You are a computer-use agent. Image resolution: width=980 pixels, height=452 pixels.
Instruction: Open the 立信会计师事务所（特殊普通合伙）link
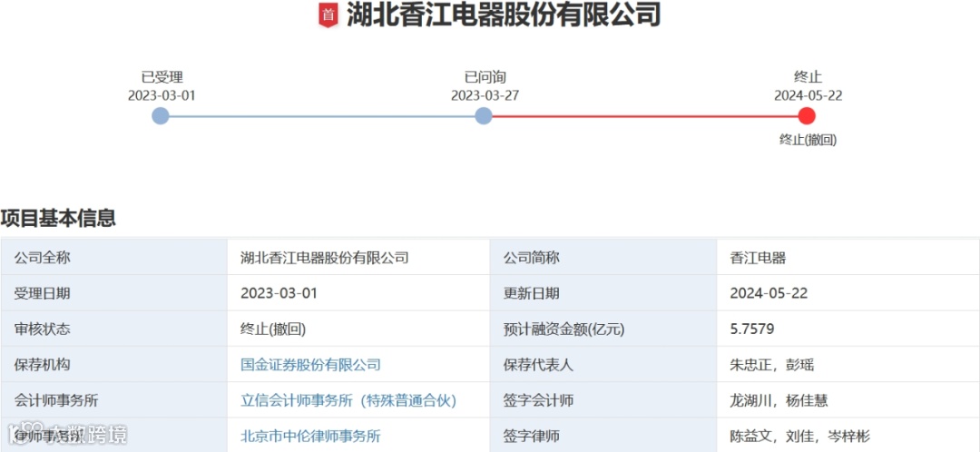point(348,401)
